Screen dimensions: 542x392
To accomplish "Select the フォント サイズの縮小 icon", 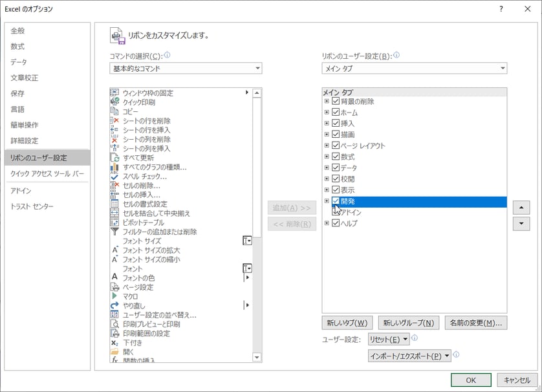I will (115, 259).
